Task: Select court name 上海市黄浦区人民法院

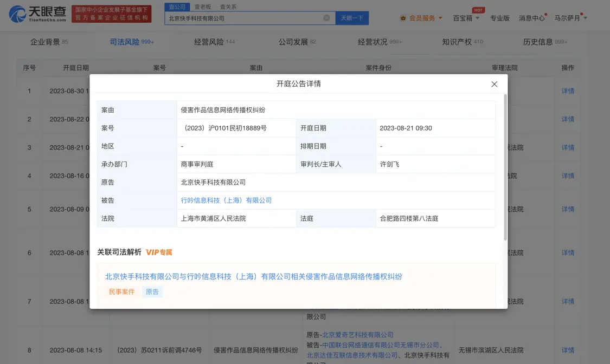Action: coord(213,219)
